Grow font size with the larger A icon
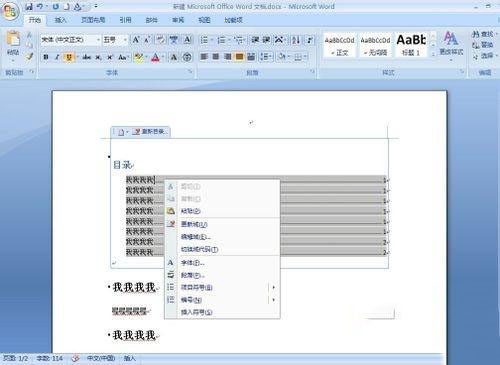500x365 pixels. click(x=136, y=40)
